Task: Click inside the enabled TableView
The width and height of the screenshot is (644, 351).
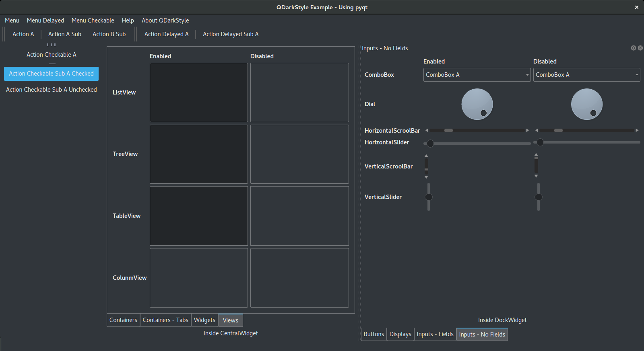Action: tap(199, 216)
